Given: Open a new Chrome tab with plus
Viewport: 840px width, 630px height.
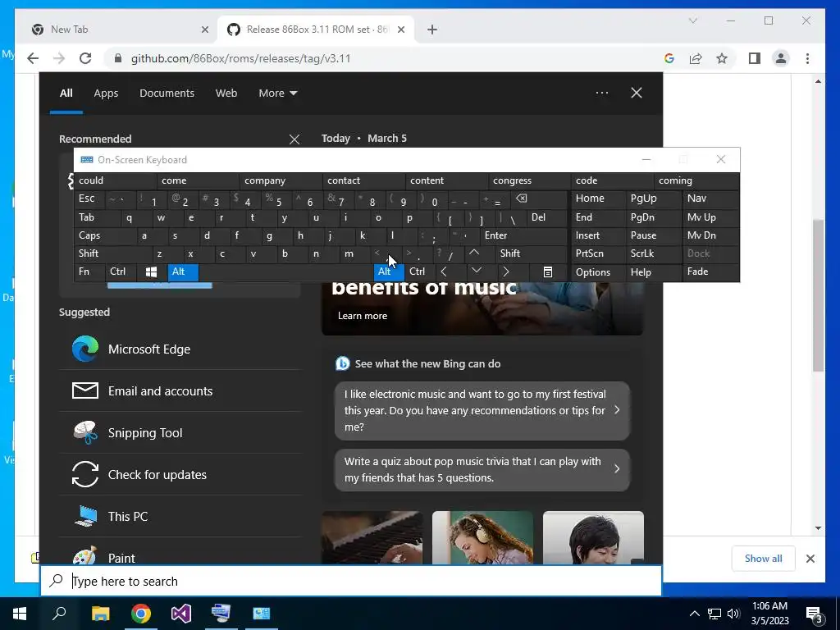Looking at the screenshot, I should tap(432, 30).
